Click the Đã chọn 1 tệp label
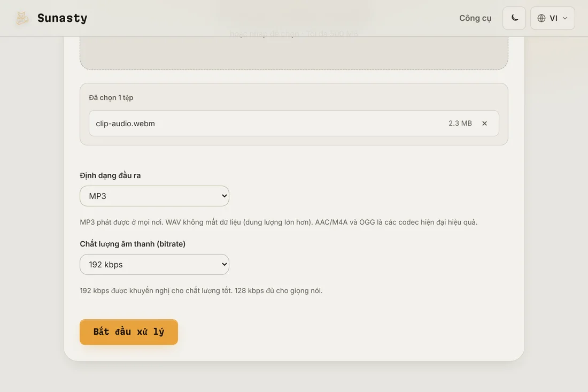Viewport: 588px width, 392px height. [x=111, y=97]
